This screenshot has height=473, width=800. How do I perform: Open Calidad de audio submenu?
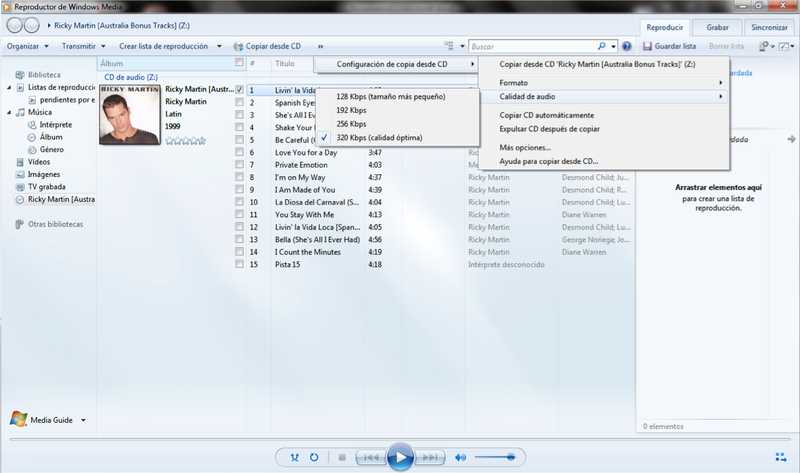(604, 96)
